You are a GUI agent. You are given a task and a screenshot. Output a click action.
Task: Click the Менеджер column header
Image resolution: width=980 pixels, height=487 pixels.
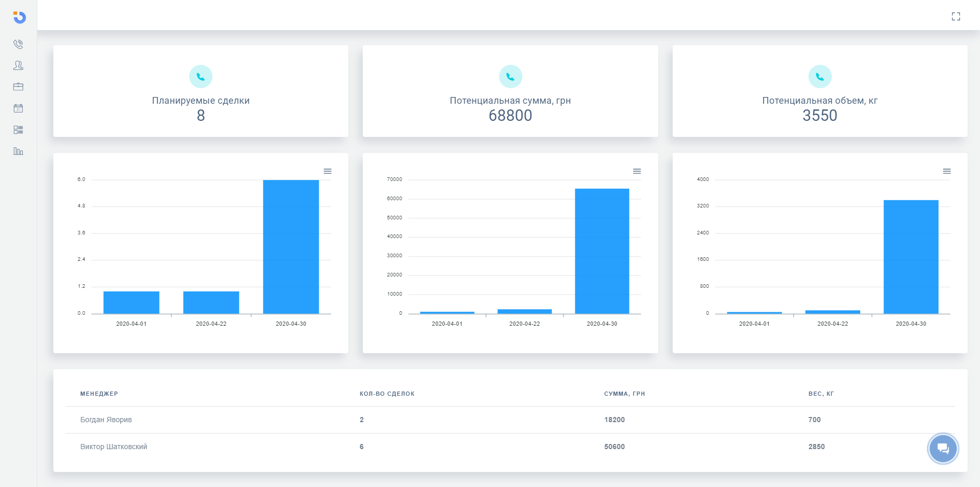[99, 394]
